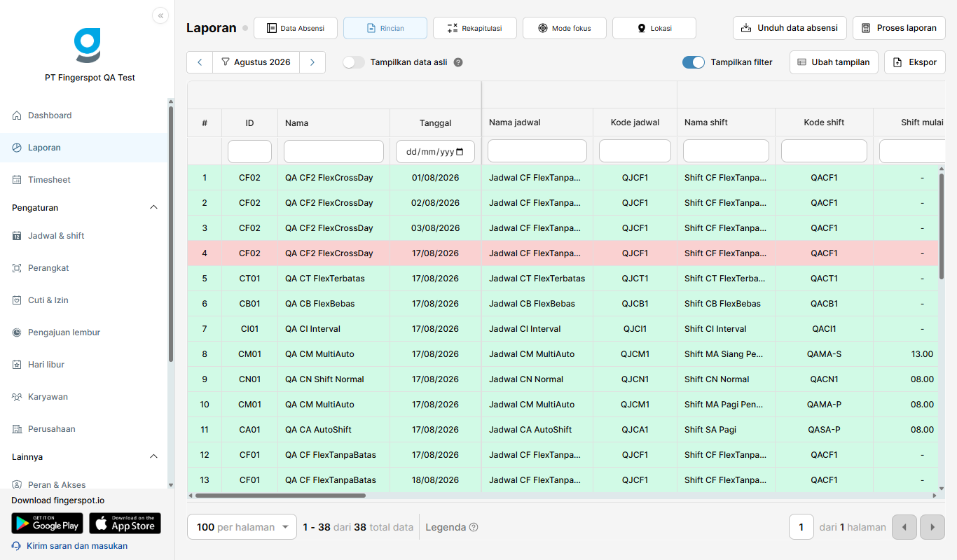Open the Tanggal date picker calendar icon

tap(460, 152)
